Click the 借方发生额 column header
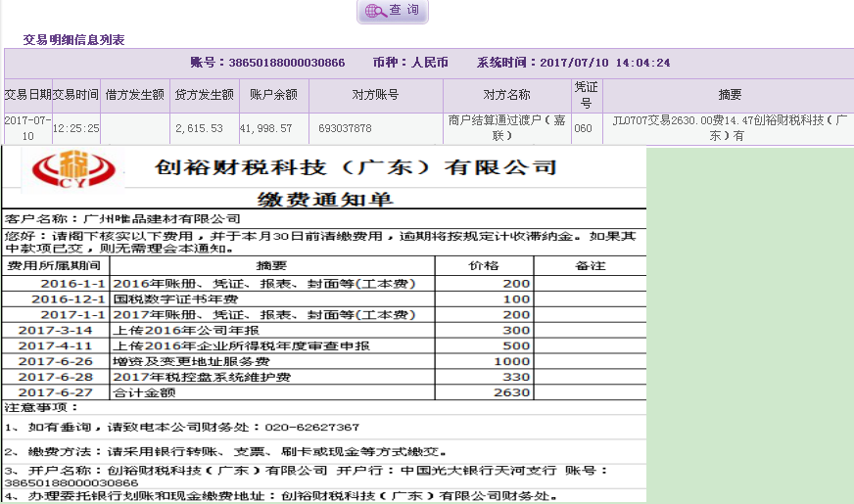The image size is (854, 504). [134, 95]
